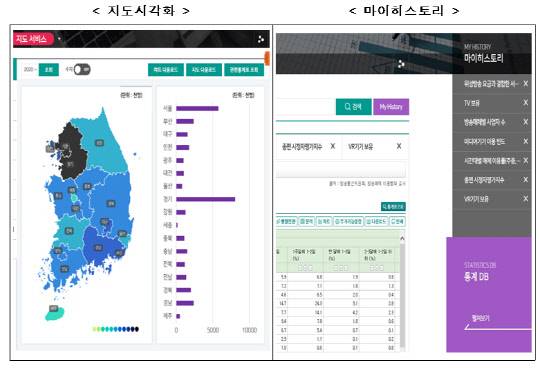Click the teal 검색 search button
Image resolution: width=540 pixels, height=368 pixels.
pos(353,107)
